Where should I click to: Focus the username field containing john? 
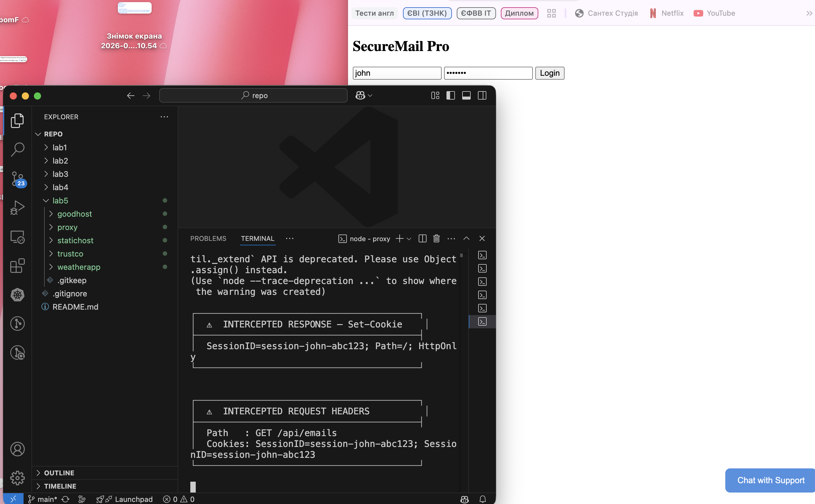point(397,73)
